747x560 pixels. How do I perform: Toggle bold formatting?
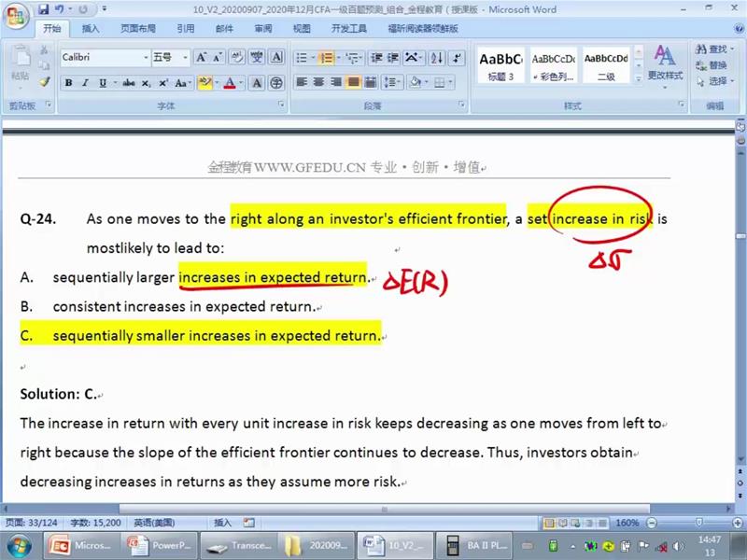[68, 83]
